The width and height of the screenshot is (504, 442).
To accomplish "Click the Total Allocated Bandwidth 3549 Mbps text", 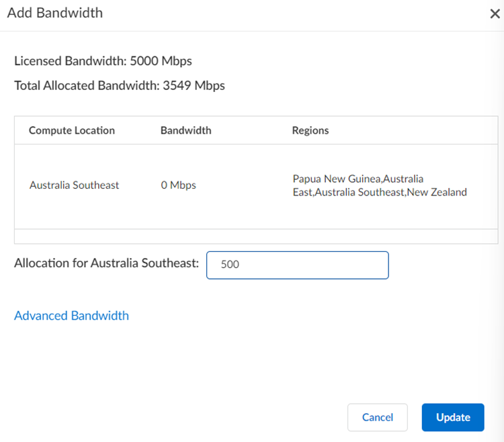I will click(120, 85).
